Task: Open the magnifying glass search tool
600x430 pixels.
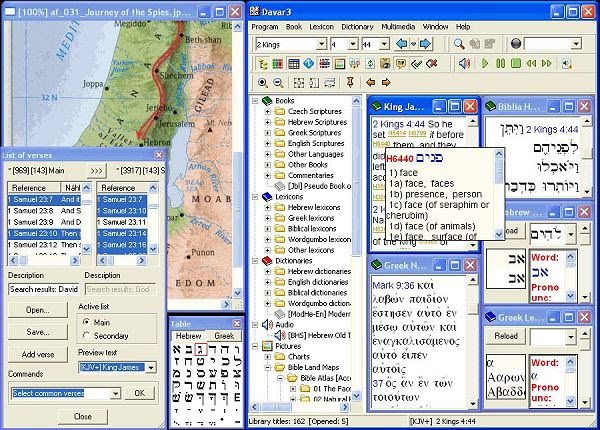Action: tap(459, 44)
